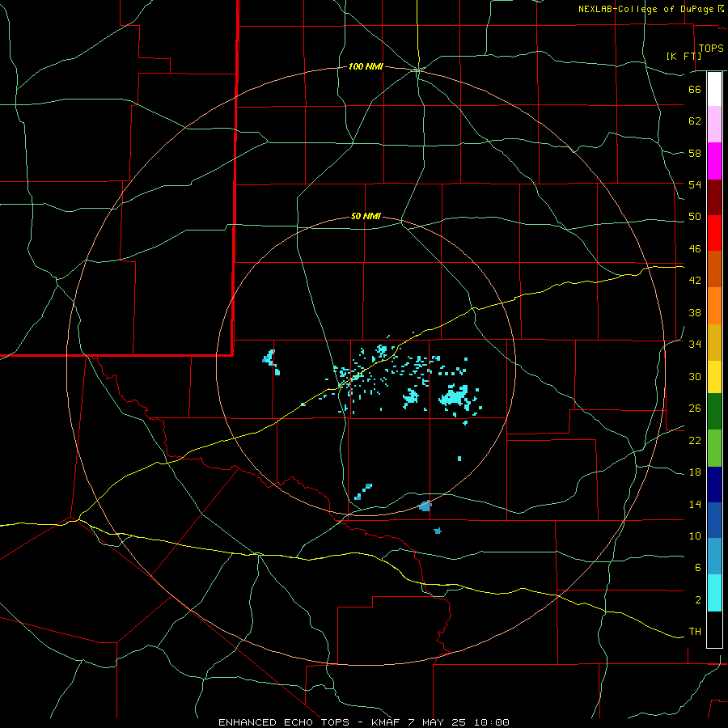
Task: Click the legend value "34"
Action: pyautogui.click(x=695, y=345)
